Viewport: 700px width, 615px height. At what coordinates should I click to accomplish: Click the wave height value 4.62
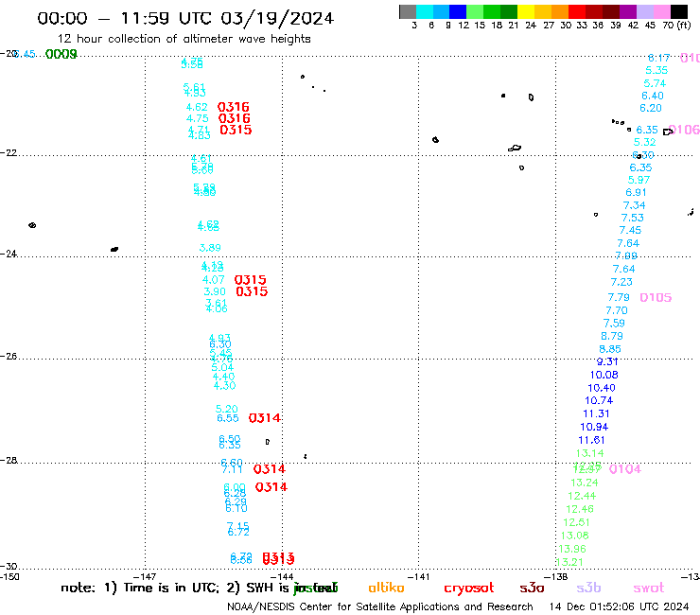[x=197, y=107]
